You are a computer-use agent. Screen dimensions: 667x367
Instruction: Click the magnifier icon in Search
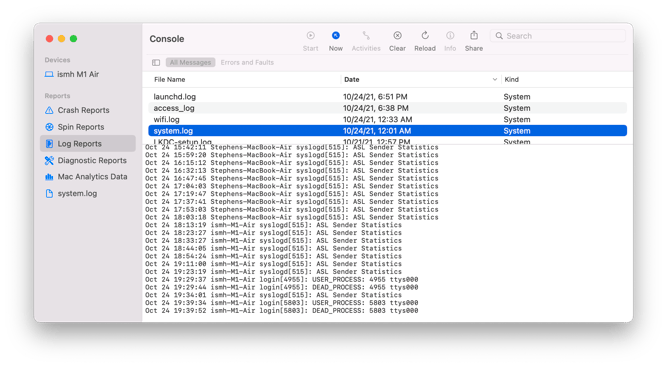pos(499,36)
